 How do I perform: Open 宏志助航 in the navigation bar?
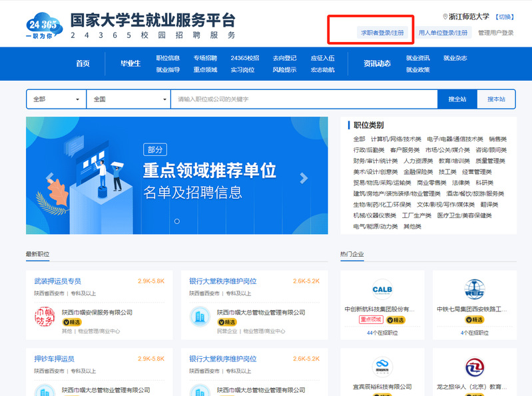pos(323,70)
